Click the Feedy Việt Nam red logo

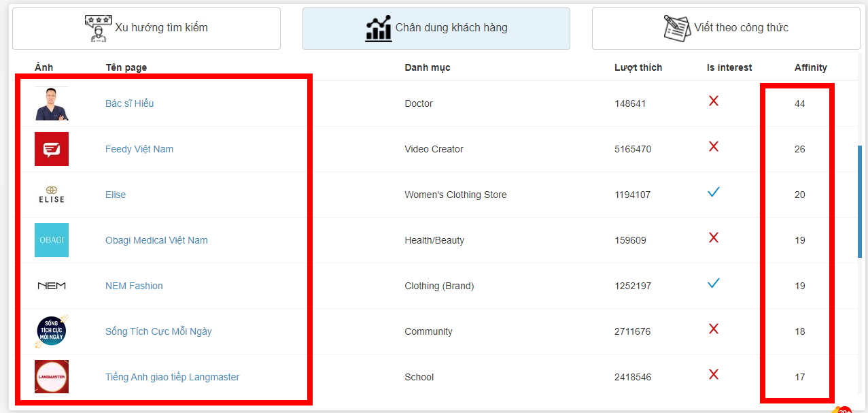[x=52, y=149]
